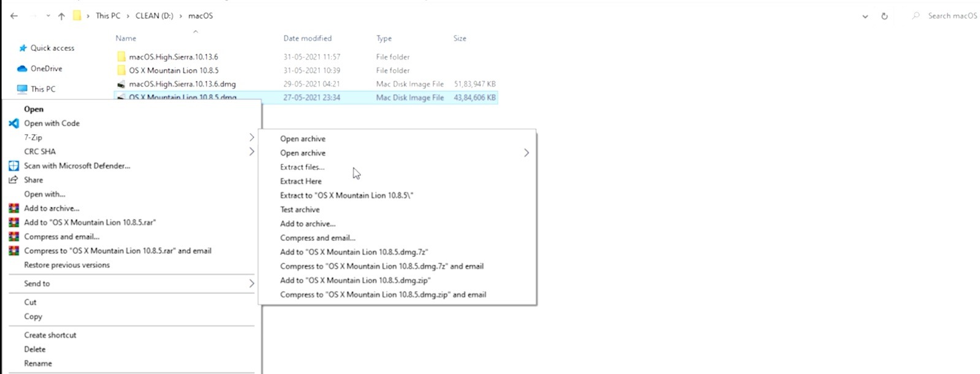The image size is (980, 374).
Task: Click the This PC breadcrumb in the address bar
Action: 108,16
